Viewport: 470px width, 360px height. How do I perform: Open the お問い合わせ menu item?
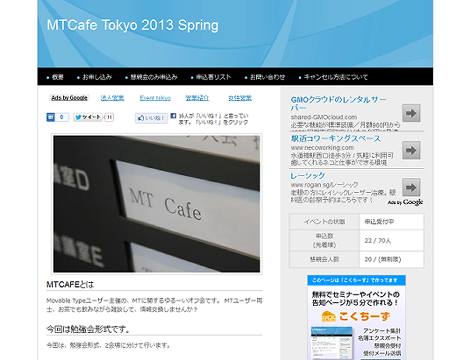coord(267,77)
